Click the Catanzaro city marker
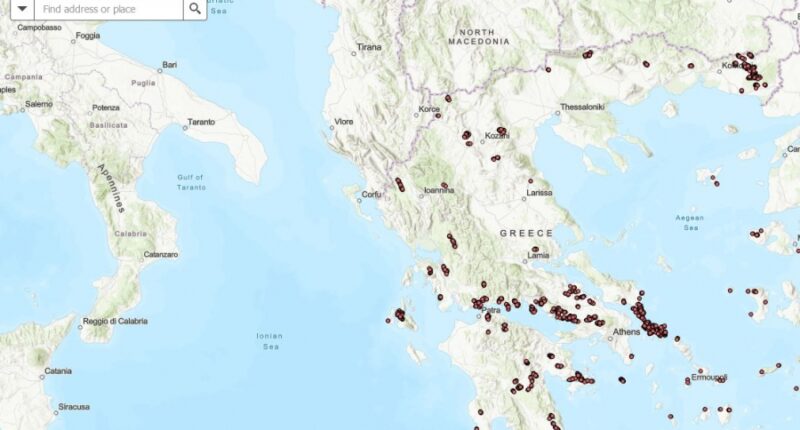This screenshot has height=430, width=800. [141, 255]
